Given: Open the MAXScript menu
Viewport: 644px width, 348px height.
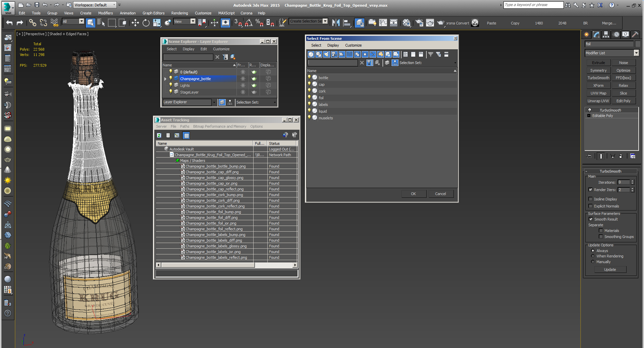Looking at the screenshot, I should [226, 13].
